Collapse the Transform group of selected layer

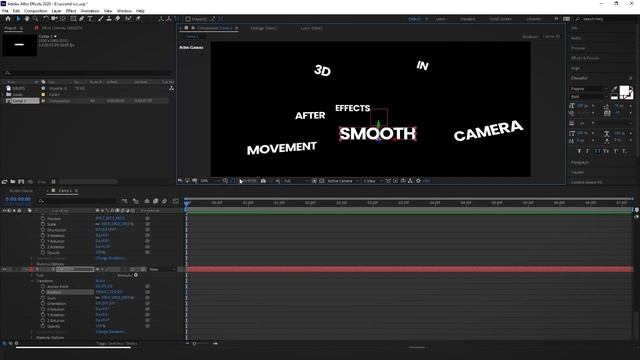pyautogui.click(x=32, y=281)
